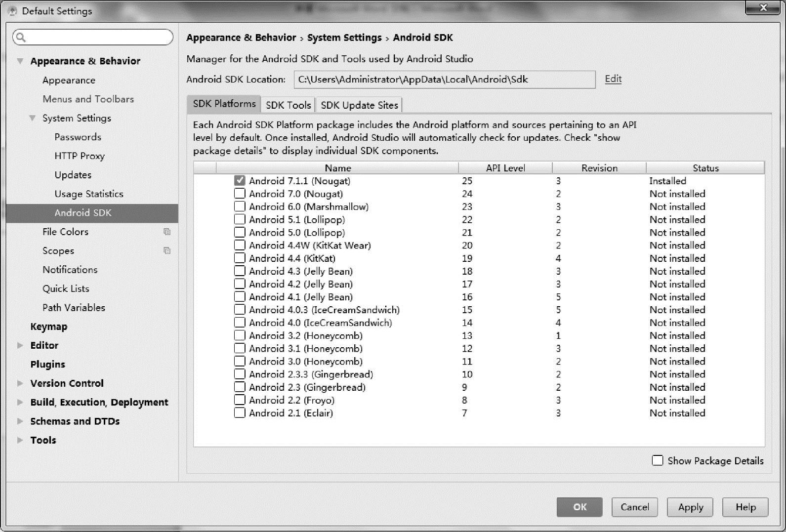Sort table by the API Level header
The image size is (786, 532).
click(x=505, y=168)
